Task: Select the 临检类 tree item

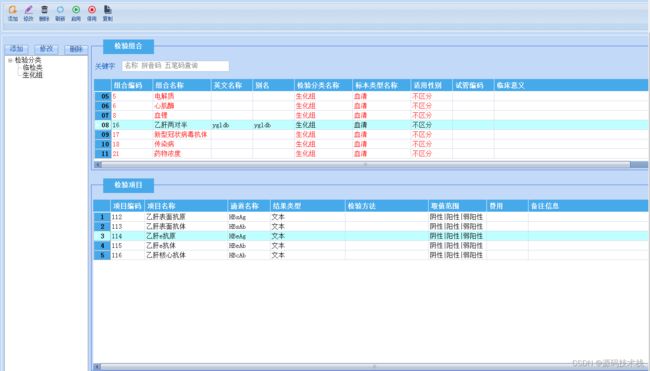Action: click(32, 68)
